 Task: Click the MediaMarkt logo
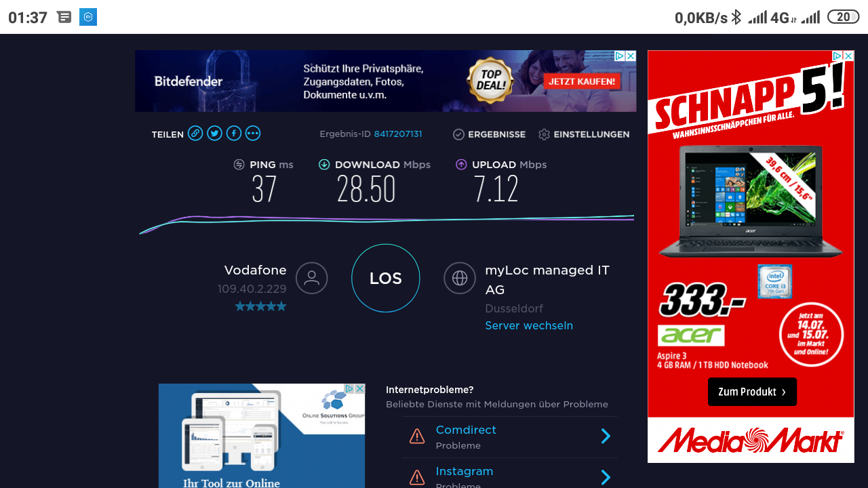coord(751,440)
